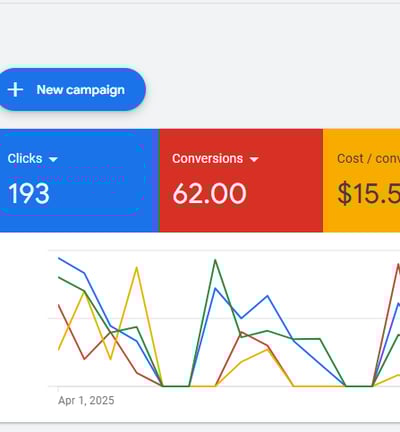This screenshot has width=400, height=432.
Task: Click the $15.5 cost per conversion value
Action: (369, 193)
